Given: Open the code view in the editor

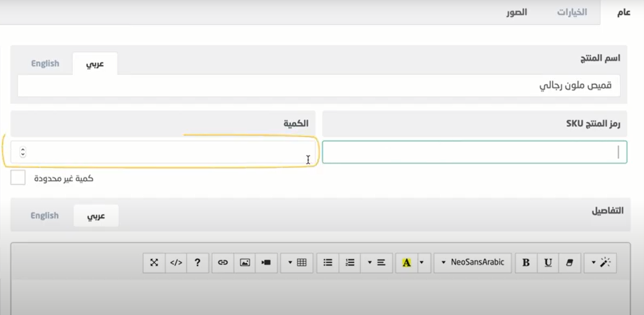Looking at the screenshot, I should pos(176,262).
